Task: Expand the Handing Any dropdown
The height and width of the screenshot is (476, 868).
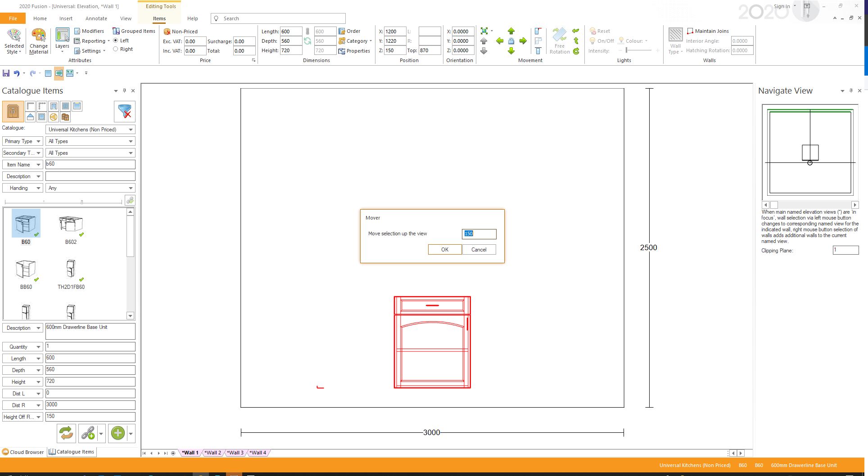Action: coord(90,188)
